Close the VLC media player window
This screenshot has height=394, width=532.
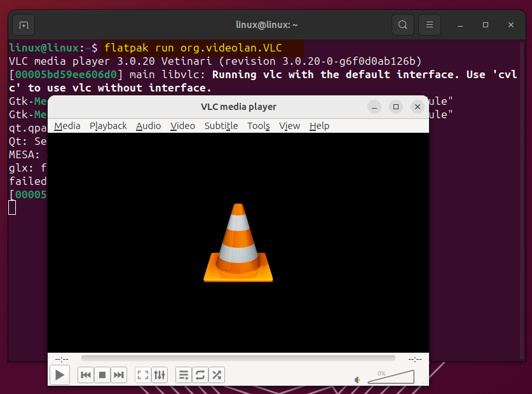(x=418, y=107)
